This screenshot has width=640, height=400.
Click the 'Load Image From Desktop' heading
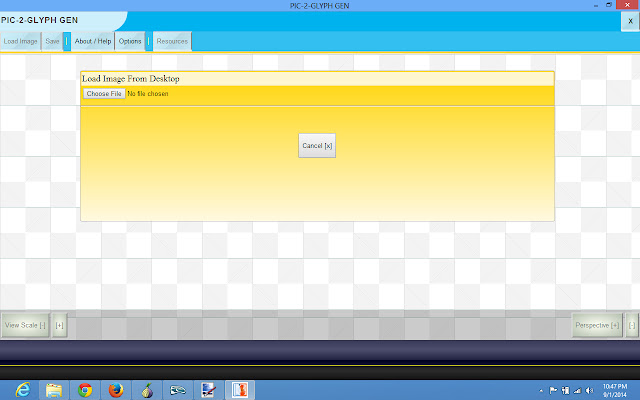131,78
